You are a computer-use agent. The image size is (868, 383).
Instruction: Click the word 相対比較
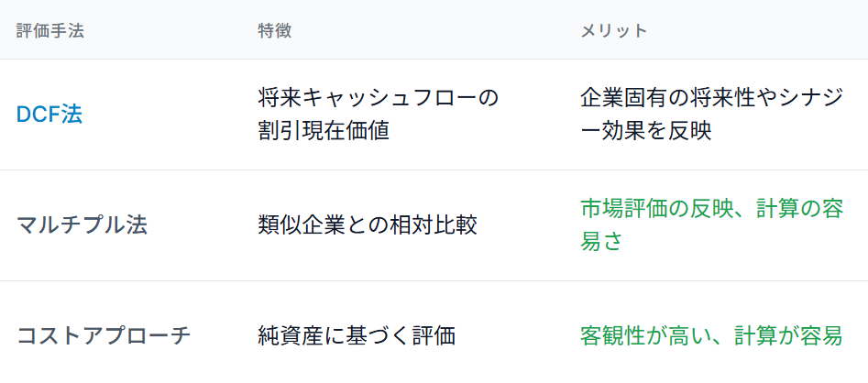tap(443, 225)
